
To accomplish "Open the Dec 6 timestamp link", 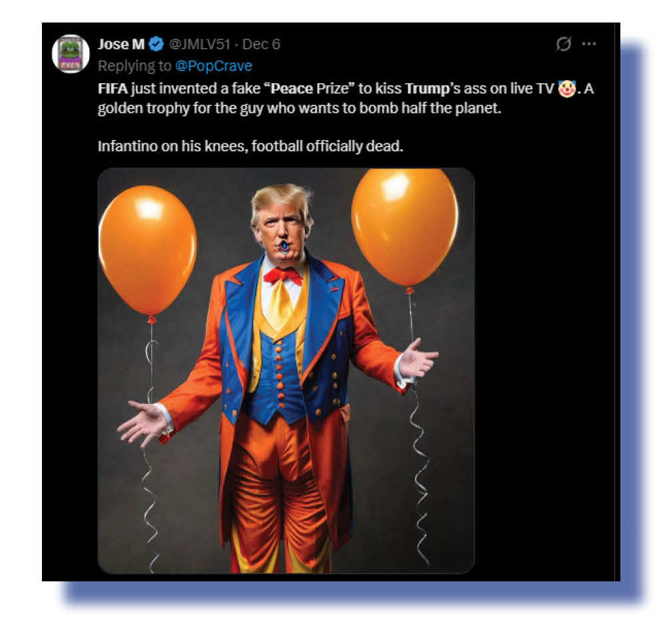I will click(261, 45).
